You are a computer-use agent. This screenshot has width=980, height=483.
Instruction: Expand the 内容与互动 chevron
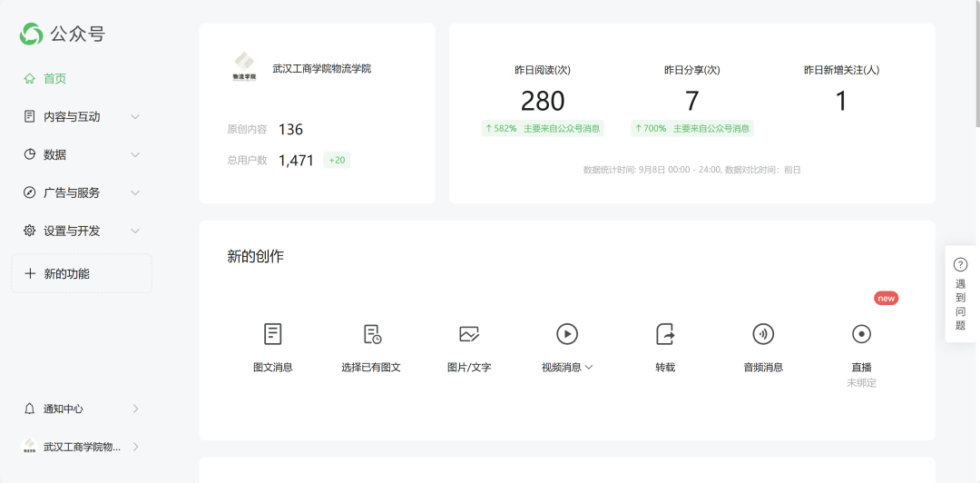click(135, 116)
